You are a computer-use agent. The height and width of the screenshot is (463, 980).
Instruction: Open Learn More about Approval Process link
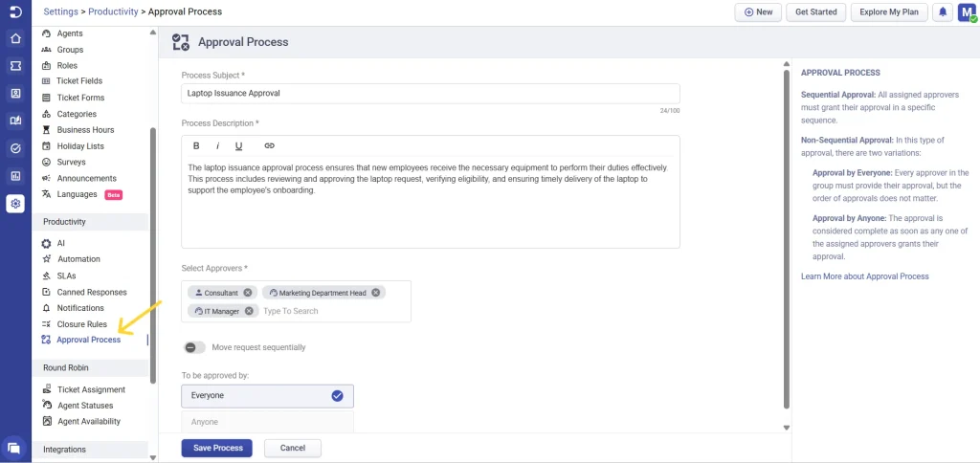tap(864, 276)
